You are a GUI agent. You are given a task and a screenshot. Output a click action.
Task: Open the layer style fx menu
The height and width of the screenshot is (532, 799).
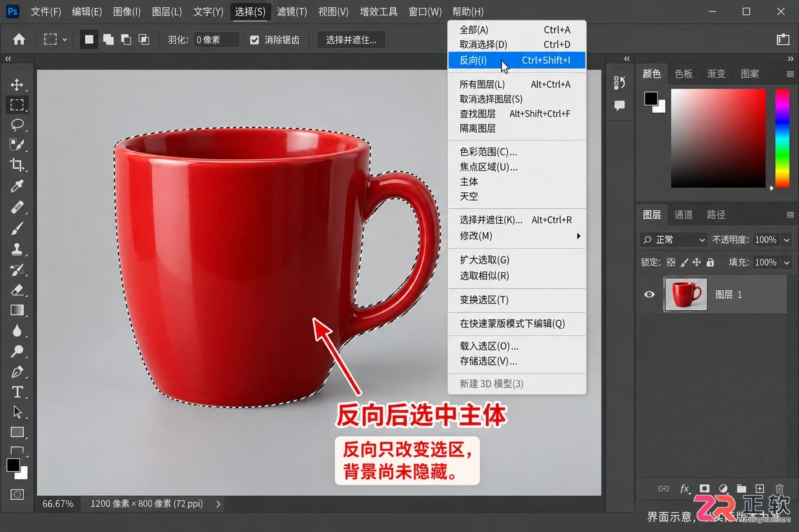point(685,489)
